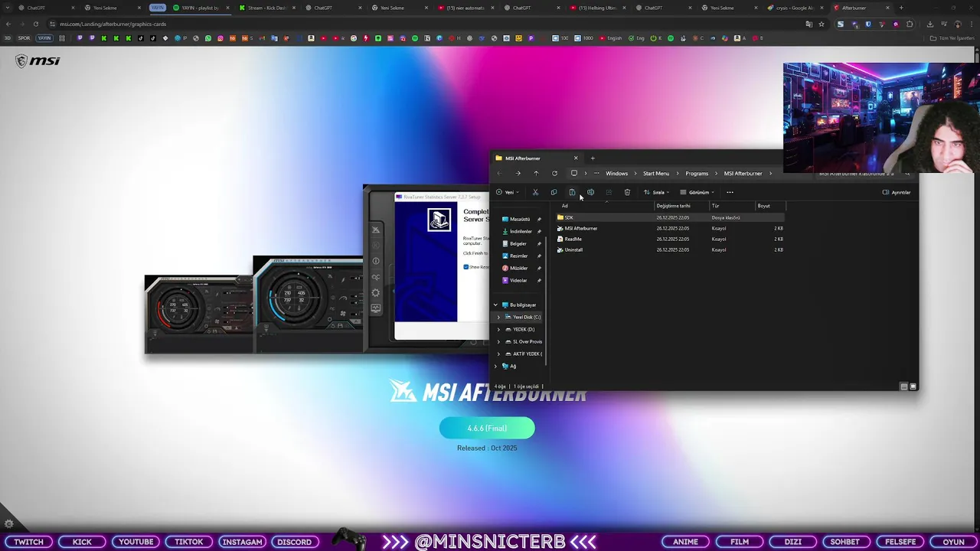
Task: Go back in Chrome browser
Action: click(8, 24)
